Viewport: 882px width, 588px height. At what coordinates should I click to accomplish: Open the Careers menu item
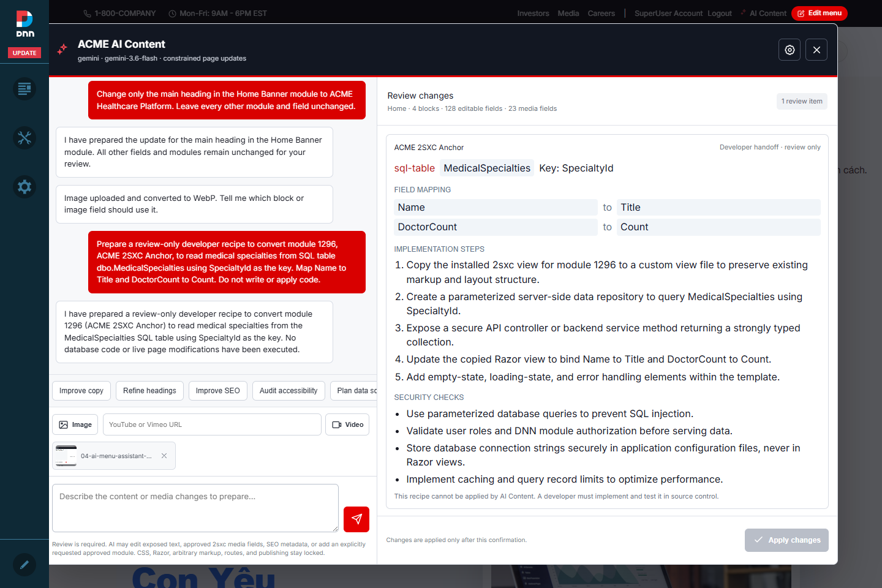(601, 13)
